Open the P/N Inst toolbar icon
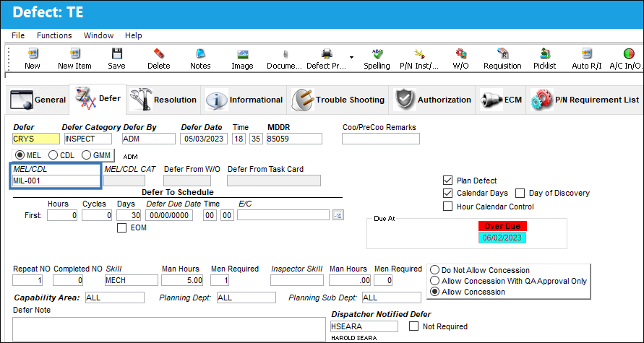The image size is (644, 343). click(419, 53)
